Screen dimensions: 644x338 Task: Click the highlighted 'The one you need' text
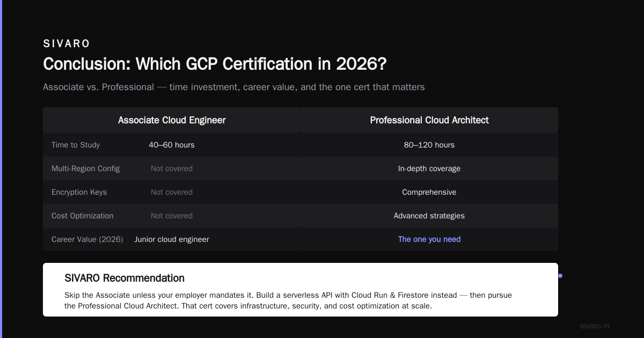point(429,239)
